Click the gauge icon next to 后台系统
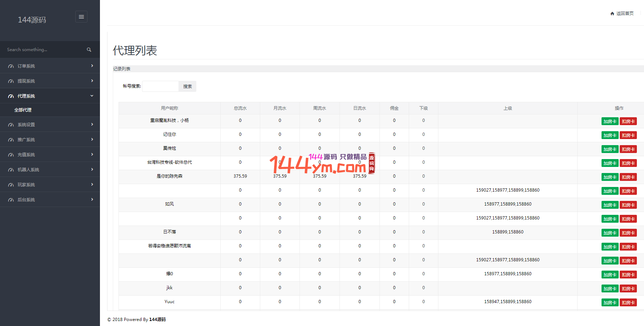The width and height of the screenshot is (644, 326). 11,200
